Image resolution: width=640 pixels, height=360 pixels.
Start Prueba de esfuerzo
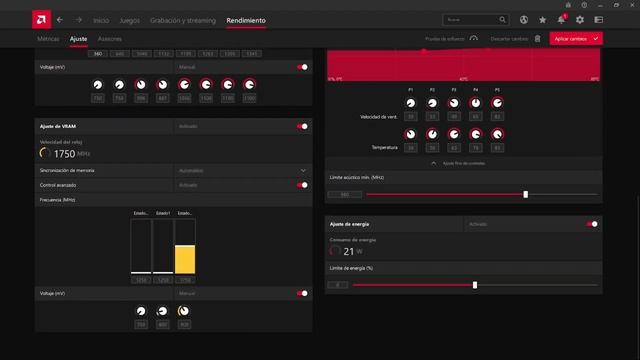pyautogui.click(x=444, y=39)
